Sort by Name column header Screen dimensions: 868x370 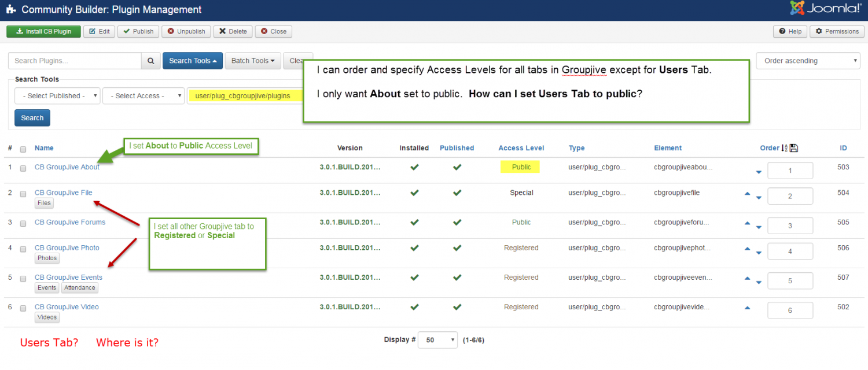[44, 148]
